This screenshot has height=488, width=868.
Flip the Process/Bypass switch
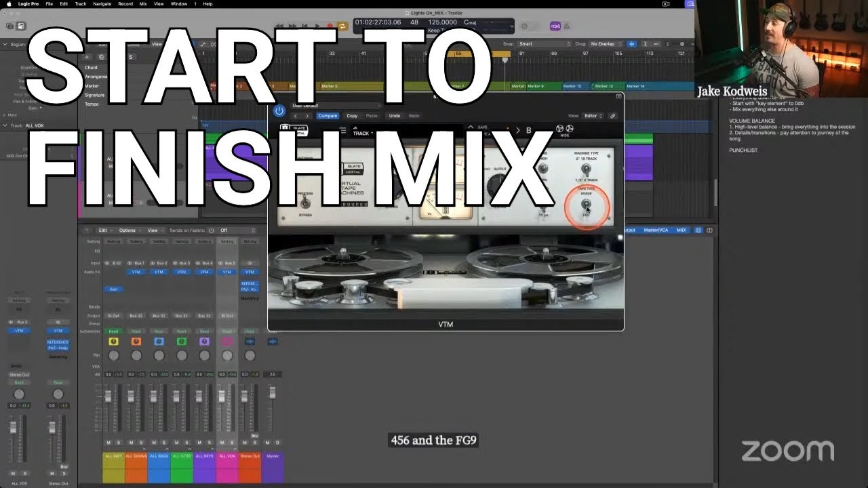point(305,202)
